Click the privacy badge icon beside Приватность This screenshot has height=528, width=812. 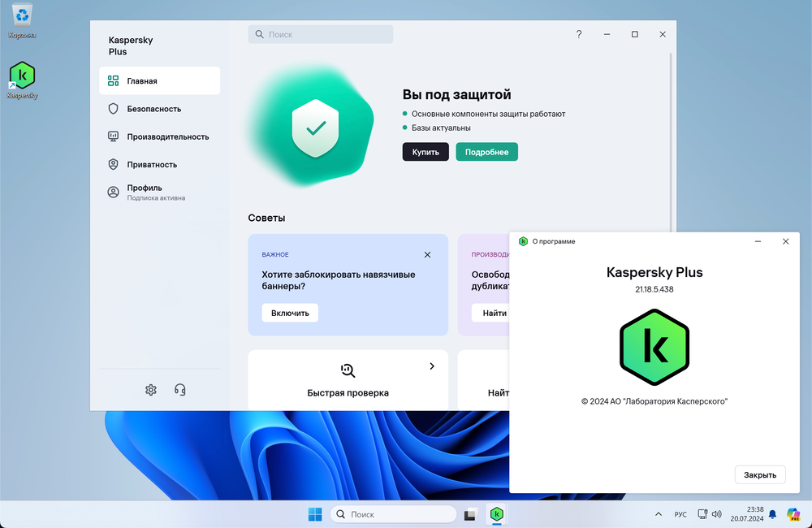point(113,164)
